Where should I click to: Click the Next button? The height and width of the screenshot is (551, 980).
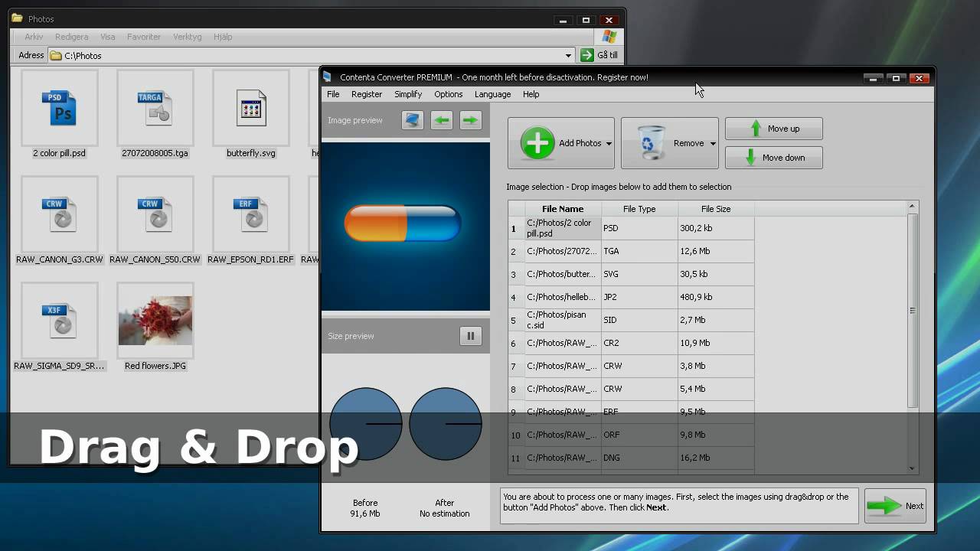coord(895,506)
